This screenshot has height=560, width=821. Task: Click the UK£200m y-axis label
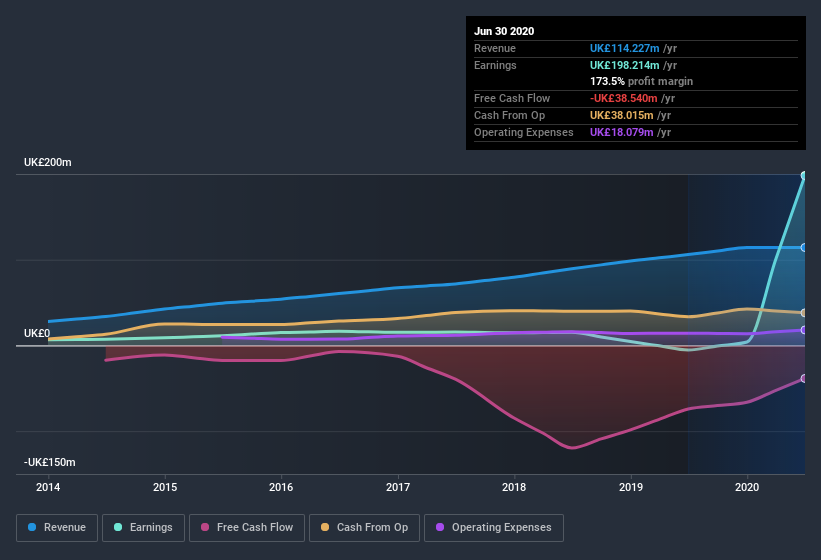tap(49, 162)
